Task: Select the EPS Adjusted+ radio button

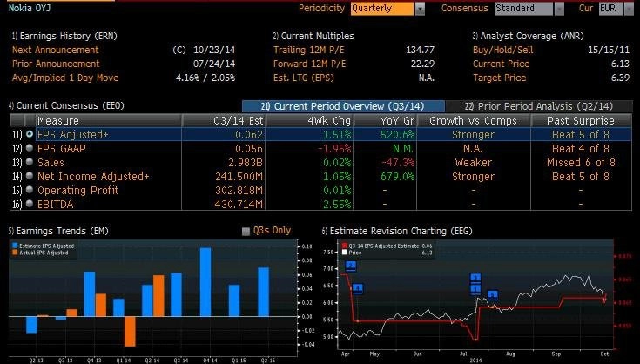Action: tap(30, 134)
